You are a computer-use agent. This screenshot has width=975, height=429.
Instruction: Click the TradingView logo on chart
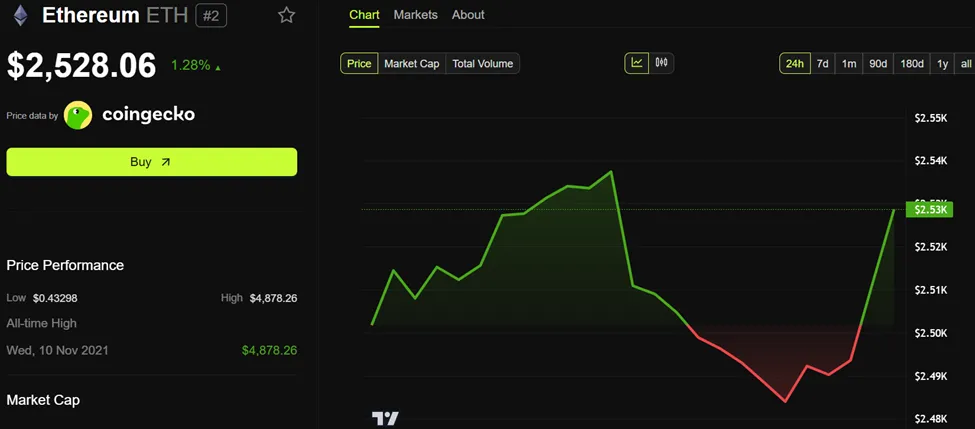385,418
